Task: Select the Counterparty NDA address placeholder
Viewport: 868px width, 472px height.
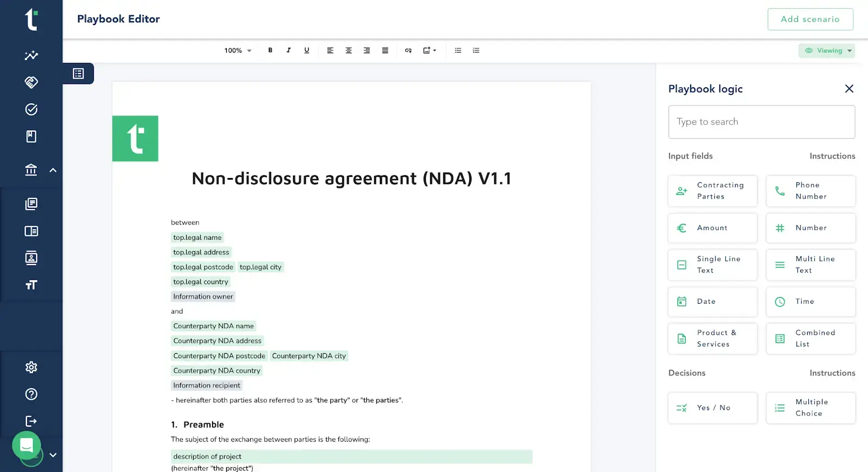Action: [x=218, y=341]
